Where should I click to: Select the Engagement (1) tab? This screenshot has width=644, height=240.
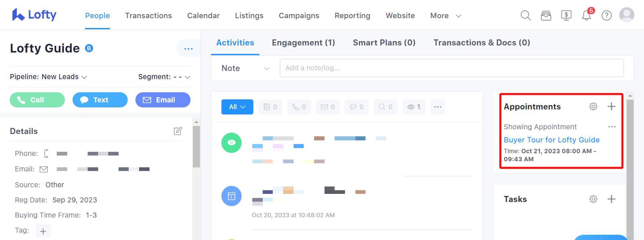point(303,43)
